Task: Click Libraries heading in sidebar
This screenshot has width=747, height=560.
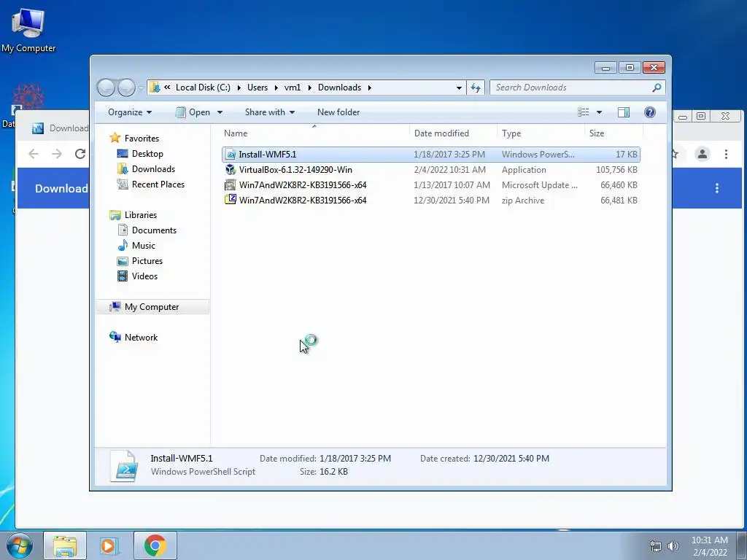Action: pos(141,215)
